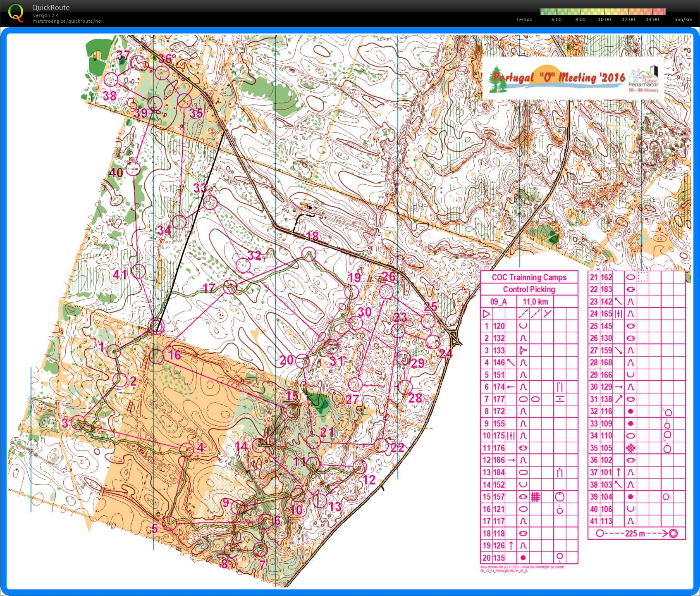The image size is (700, 596).
Task: Click the QuickRoute Q logo icon
Action: click(16, 12)
